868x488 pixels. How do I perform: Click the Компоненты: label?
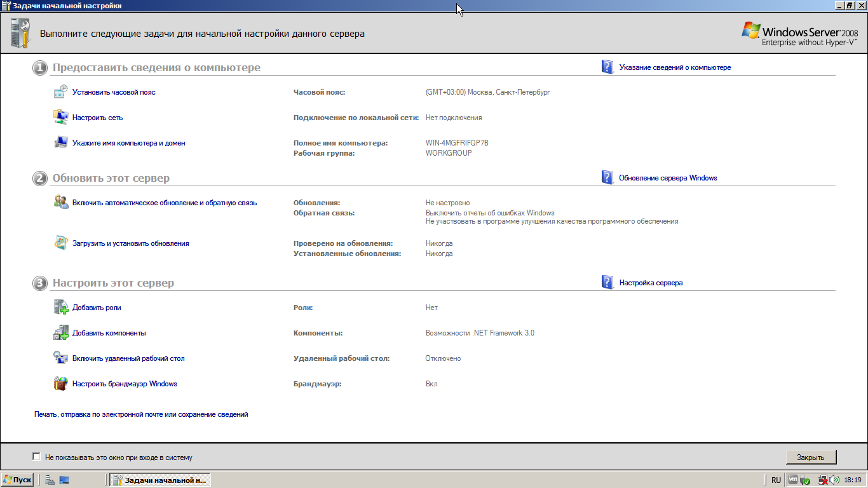click(318, 333)
